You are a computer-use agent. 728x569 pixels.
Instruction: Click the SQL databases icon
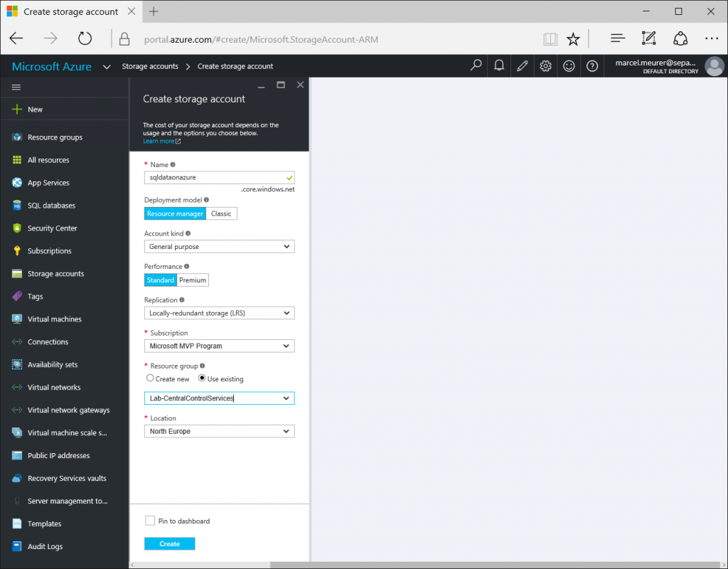(x=17, y=206)
